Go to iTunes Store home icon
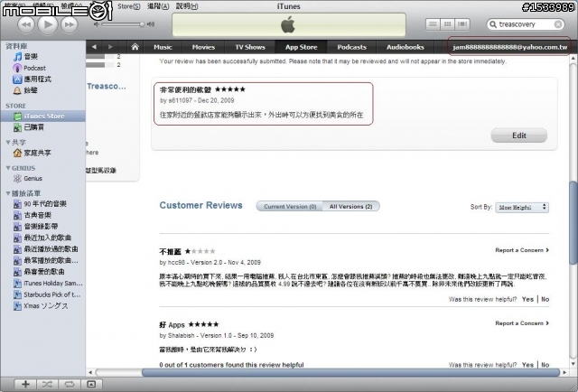 [135, 47]
